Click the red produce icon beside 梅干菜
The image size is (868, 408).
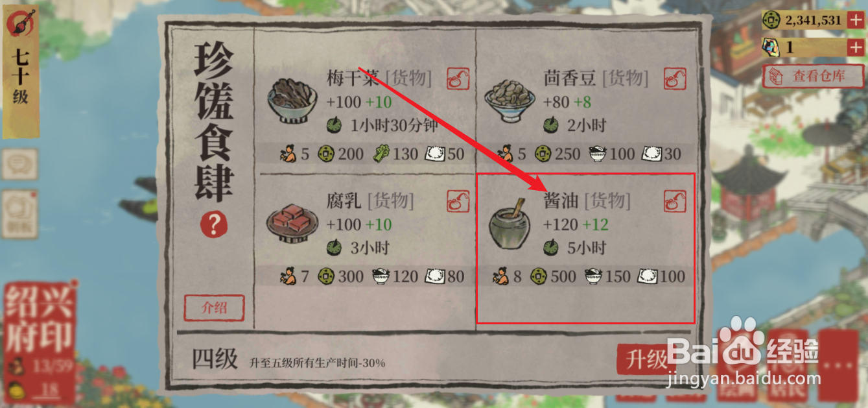point(458,78)
